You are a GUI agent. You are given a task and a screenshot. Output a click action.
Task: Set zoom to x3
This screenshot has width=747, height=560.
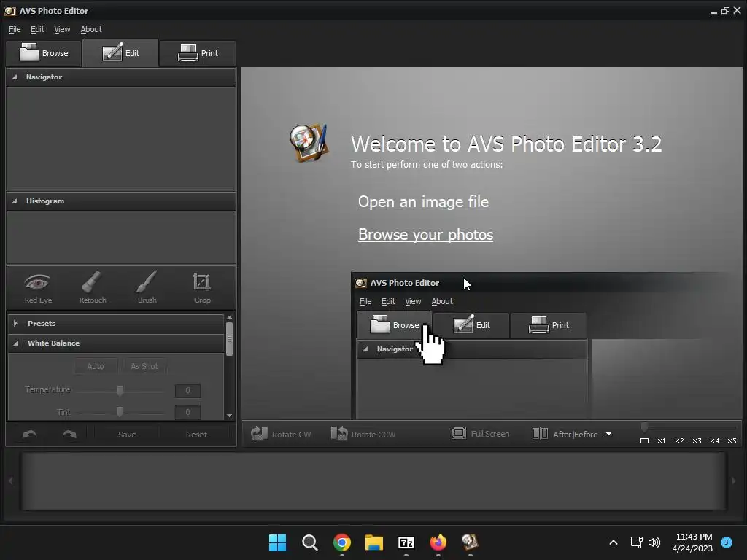[x=697, y=441]
